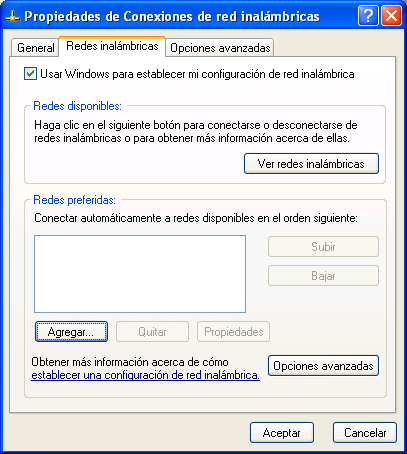Add a network with Agregar button
The image size is (407, 454).
(x=71, y=332)
